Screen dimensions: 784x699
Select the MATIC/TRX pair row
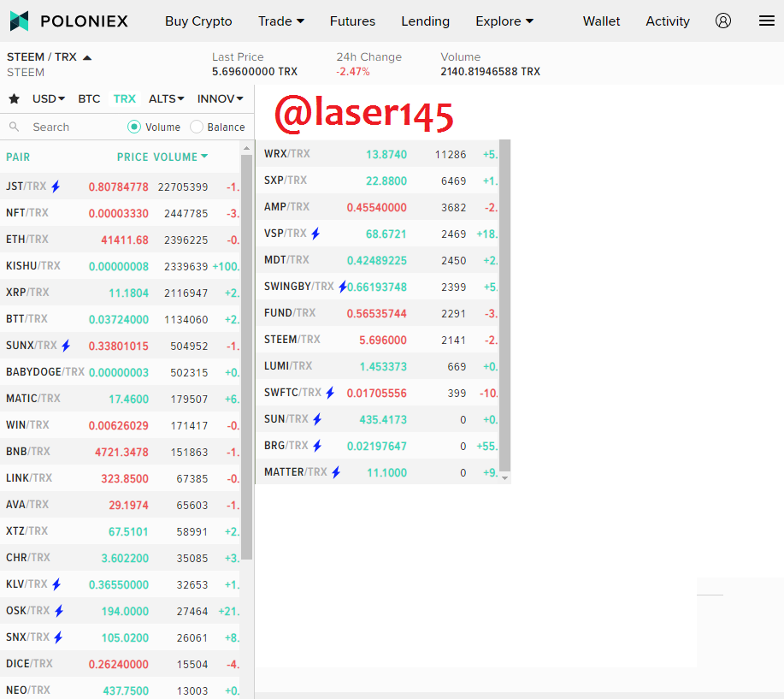click(x=120, y=399)
